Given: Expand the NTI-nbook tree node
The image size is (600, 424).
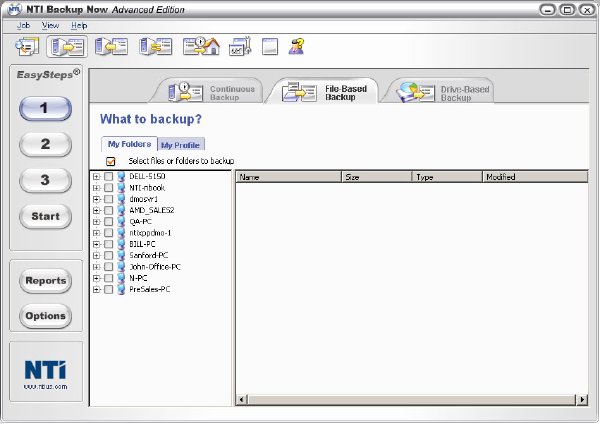Looking at the screenshot, I should coord(96,188).
